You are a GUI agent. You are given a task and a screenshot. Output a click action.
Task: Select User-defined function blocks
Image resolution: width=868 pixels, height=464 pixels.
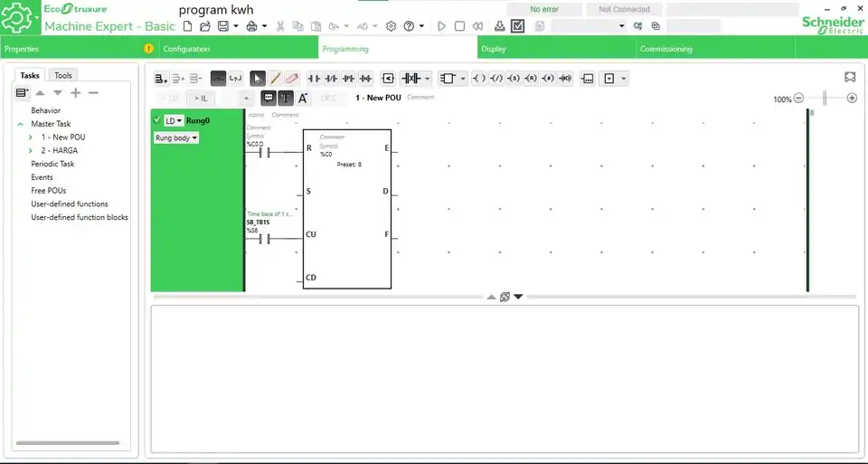pos(80,217)
